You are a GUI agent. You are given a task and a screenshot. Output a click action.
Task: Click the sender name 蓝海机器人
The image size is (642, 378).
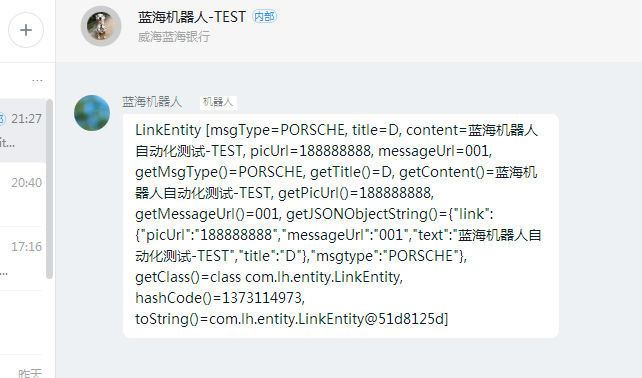[x=152, y=102]
